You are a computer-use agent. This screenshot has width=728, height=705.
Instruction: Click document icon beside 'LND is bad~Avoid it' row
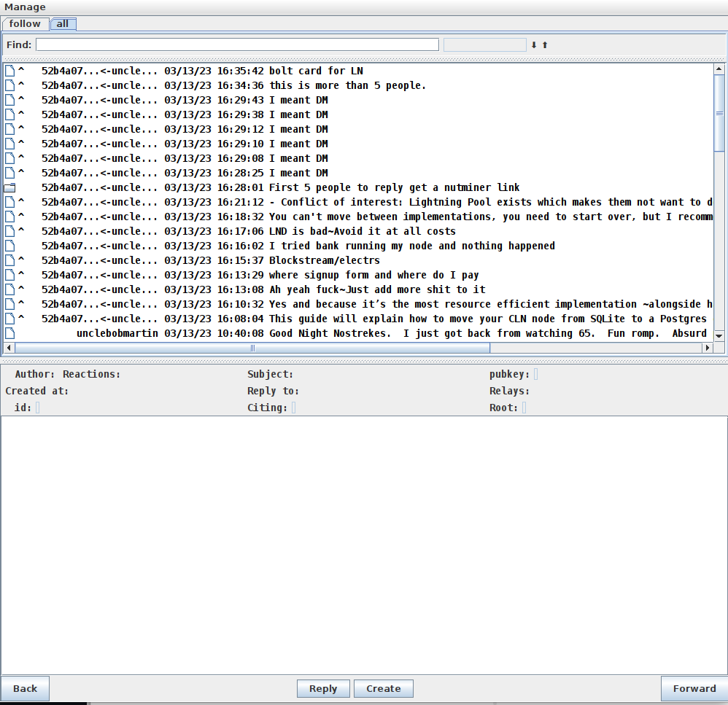point(9,231)
